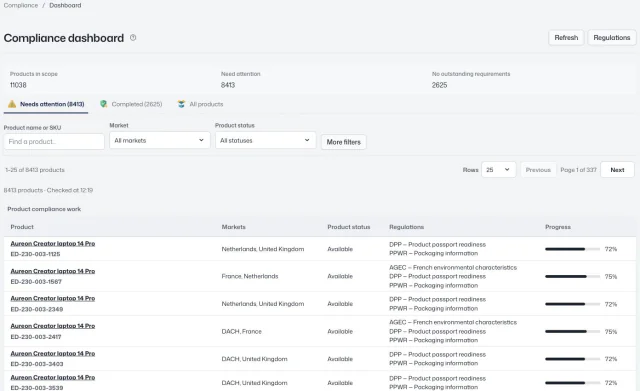Navigate to Compliance breadcrumb link
640x391 pixels.
point(21,5)
